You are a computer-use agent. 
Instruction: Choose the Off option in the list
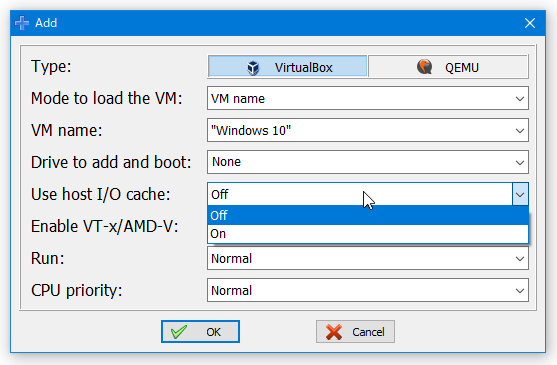point(368,215)
